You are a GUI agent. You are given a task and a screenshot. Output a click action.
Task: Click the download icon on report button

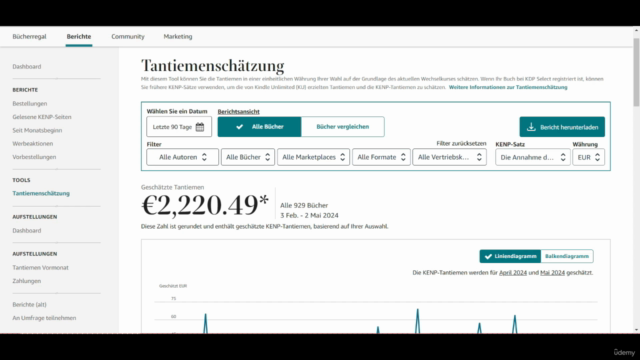coord(531,127)
